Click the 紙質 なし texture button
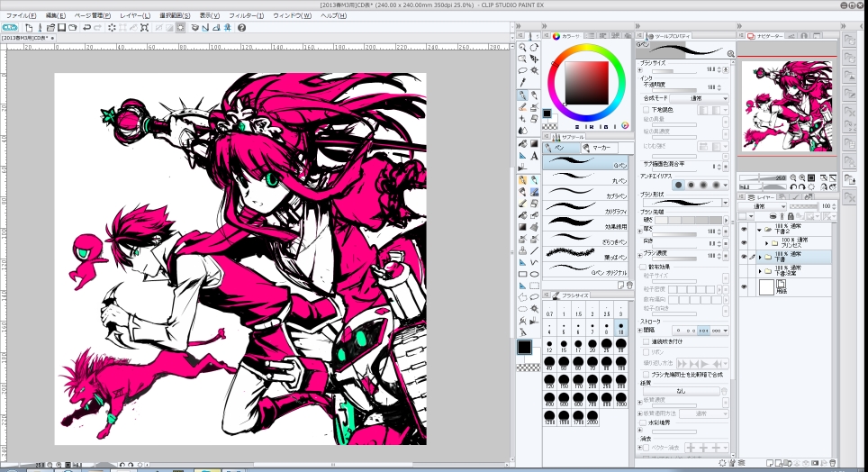 pyautogui.click(x=681, y=391)
